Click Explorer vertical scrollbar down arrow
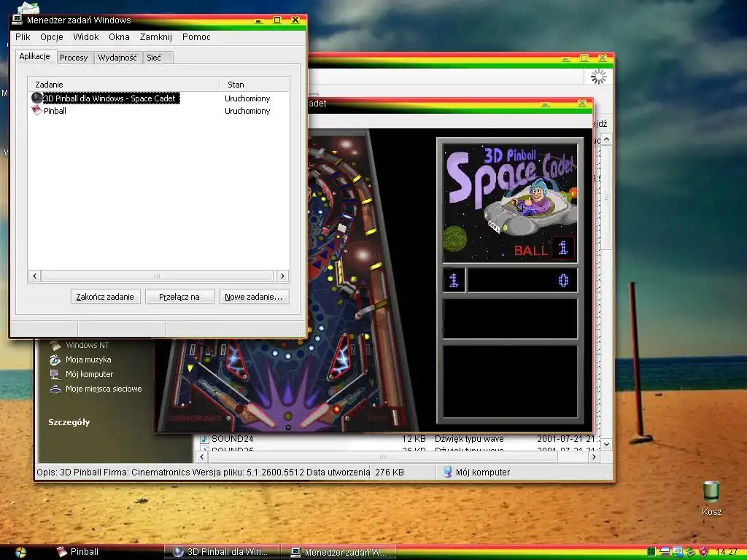 tap(606, 444)
